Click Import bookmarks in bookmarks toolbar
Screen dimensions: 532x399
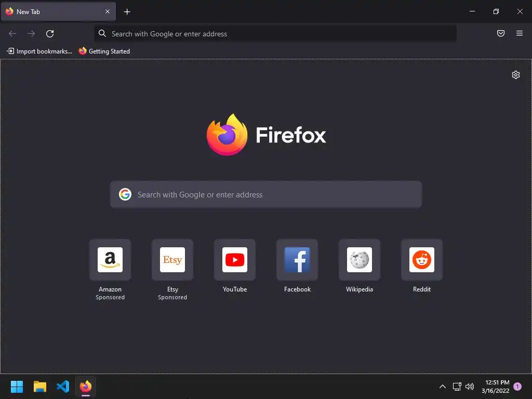click(39, 51)
